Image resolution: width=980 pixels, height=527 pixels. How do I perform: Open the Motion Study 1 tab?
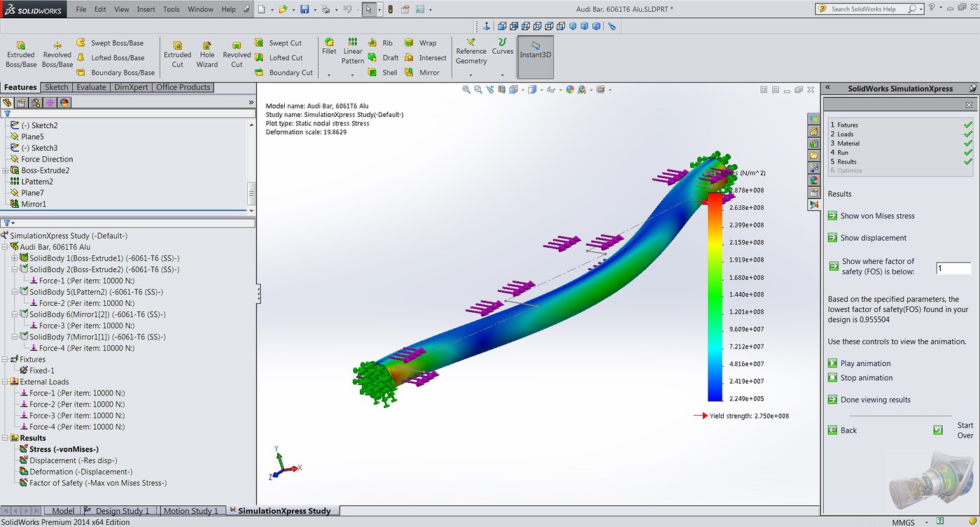point(190,511)
